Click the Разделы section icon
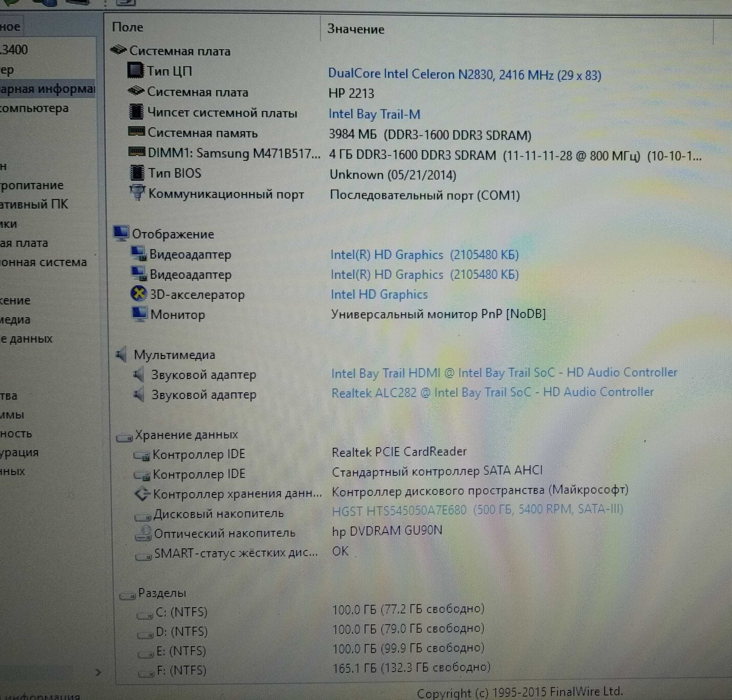This screenshot has height=700, width=732. click(x=127, y=596)
